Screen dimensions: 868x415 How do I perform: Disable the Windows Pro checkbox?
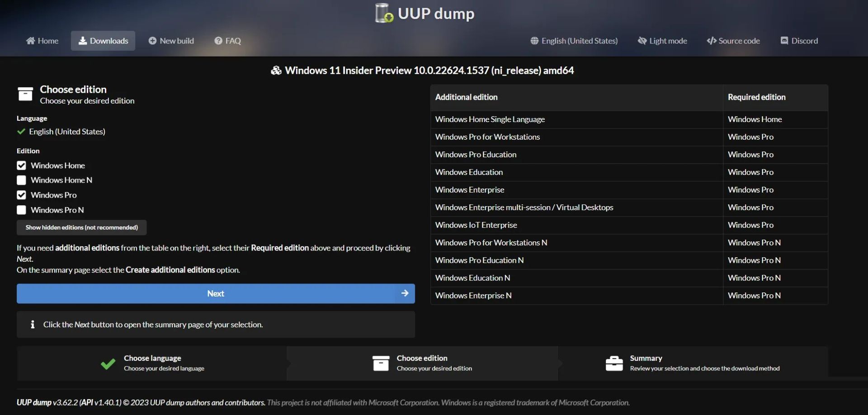coord(21,195)
